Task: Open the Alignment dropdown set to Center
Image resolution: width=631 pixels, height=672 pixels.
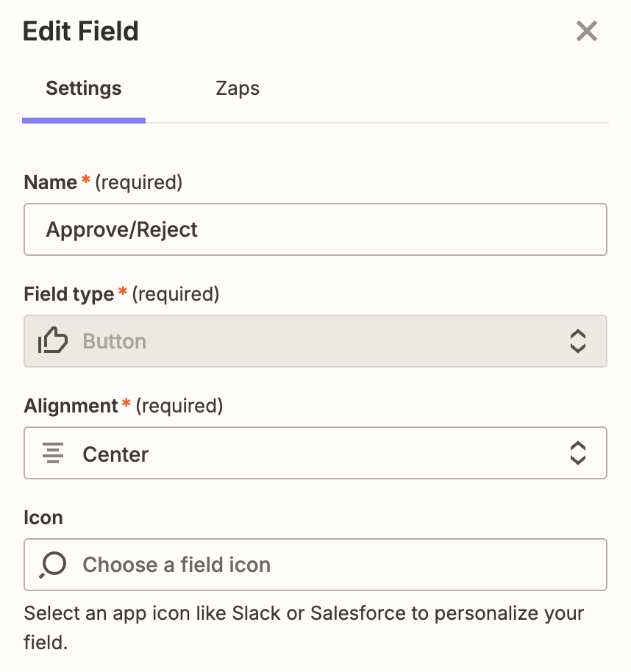Action: coord(315,454)
